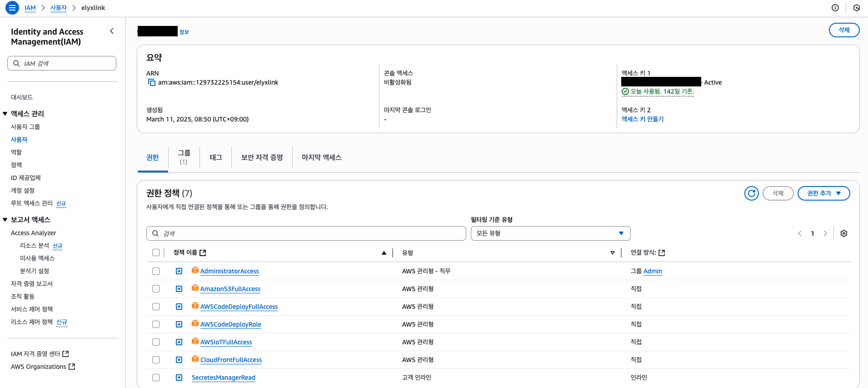
Task: Click external link icon next to AWS Organizations
Action: [72, 367]
